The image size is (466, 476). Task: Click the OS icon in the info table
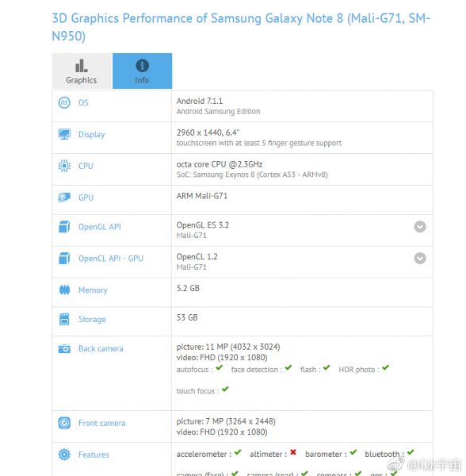click(x=64, y=102)
